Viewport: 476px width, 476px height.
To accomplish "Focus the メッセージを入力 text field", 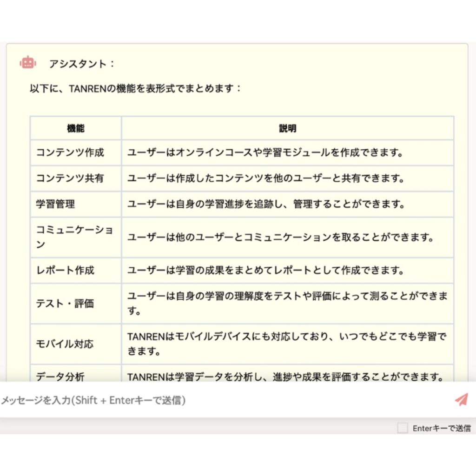I will [223, 400].
